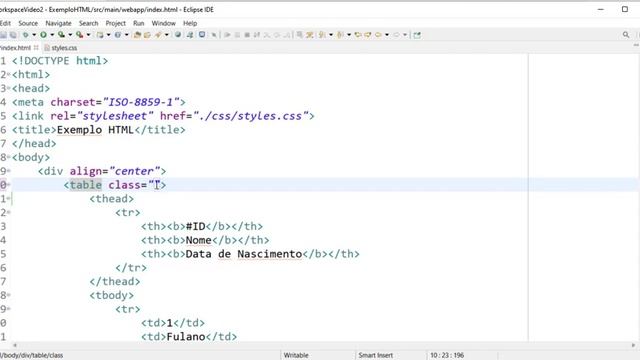640x360 pixels.
Task: Open the Project menu
Action: coord(116,23)
